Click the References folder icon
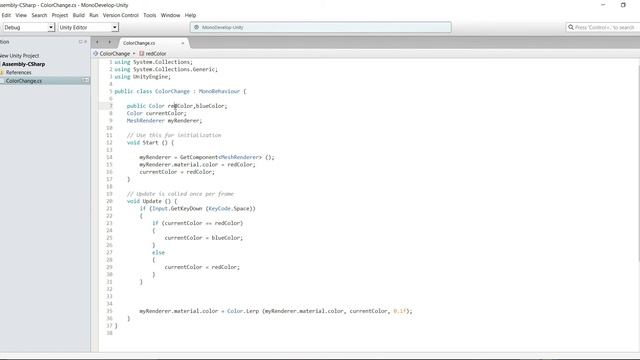This screenshot has width=640, height=360. coord(2,72)
